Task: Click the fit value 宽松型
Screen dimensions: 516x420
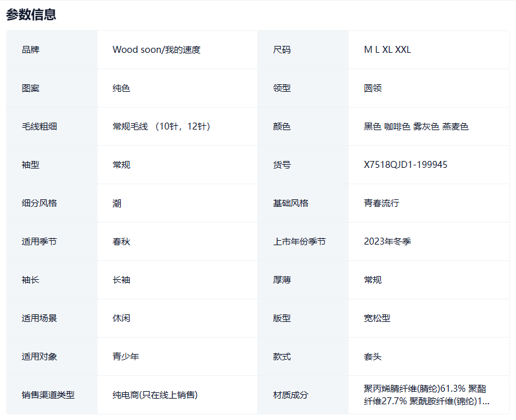Action: click(x=377, y=318)
